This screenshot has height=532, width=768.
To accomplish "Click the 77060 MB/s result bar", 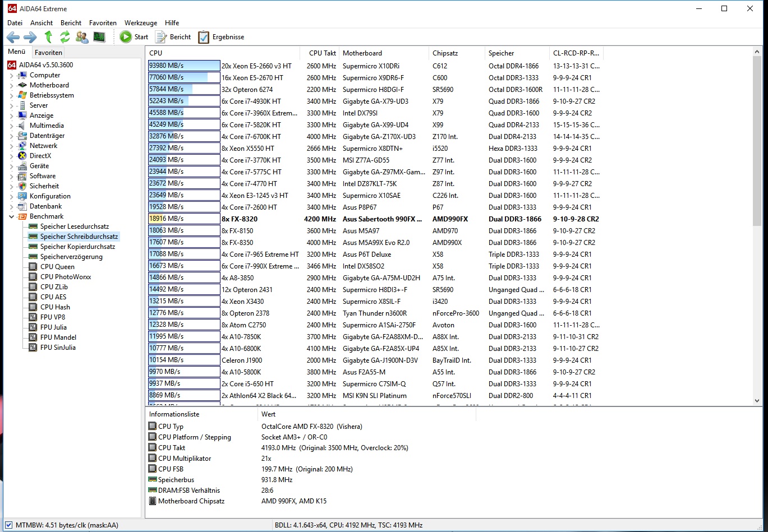I will coord(184,77).
